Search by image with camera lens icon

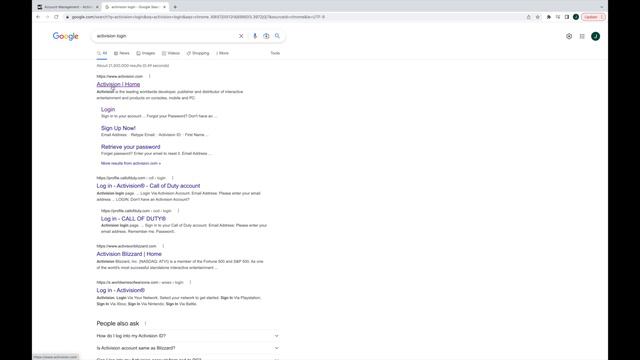tap(266, 36)
